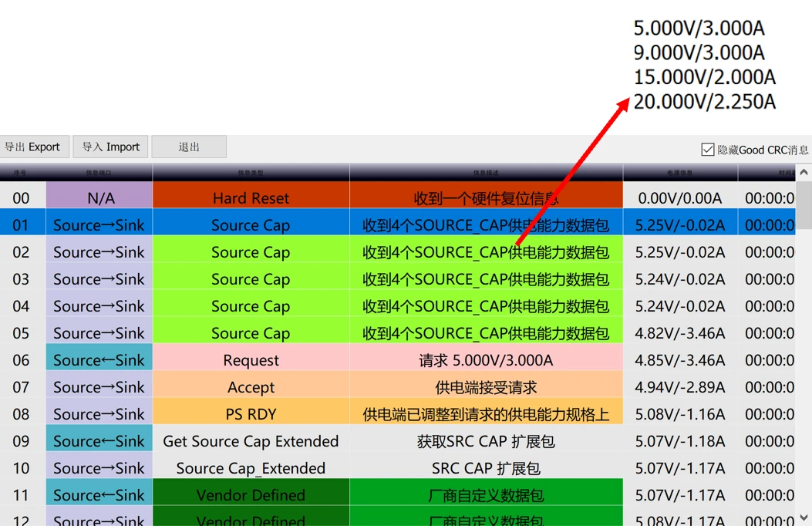Select the Hard Reset row 00
This screenshot has width=812, height=526.
[x=251, y=198]
